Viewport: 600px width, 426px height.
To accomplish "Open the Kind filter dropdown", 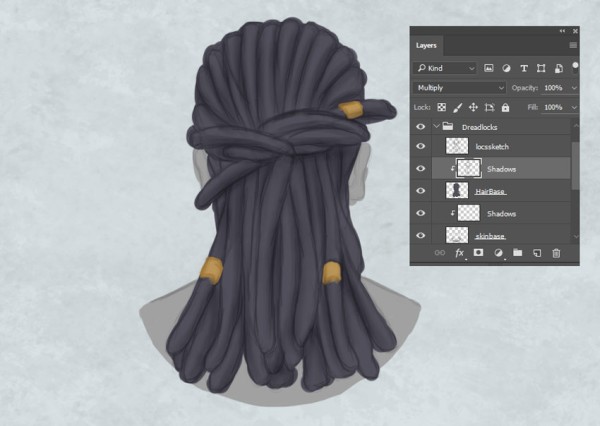I will (445, 68).
